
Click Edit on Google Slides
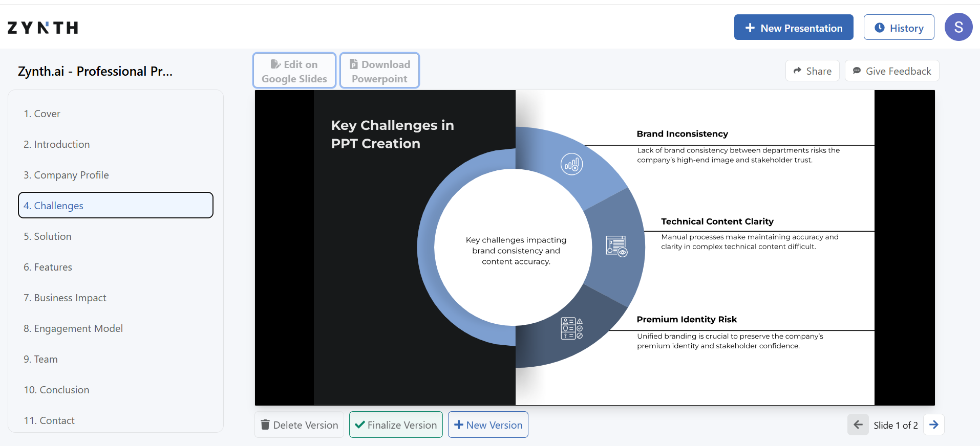tap(294, 71)
